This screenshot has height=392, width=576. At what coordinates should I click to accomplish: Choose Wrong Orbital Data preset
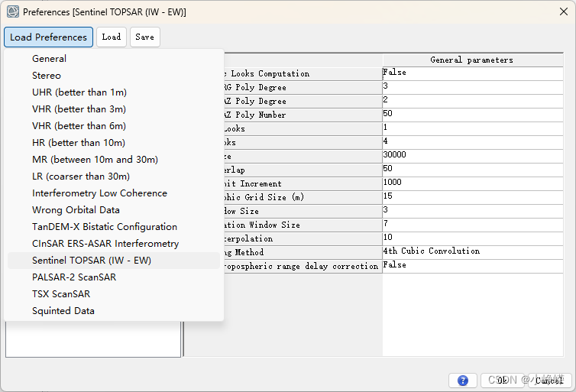[114, 210]
